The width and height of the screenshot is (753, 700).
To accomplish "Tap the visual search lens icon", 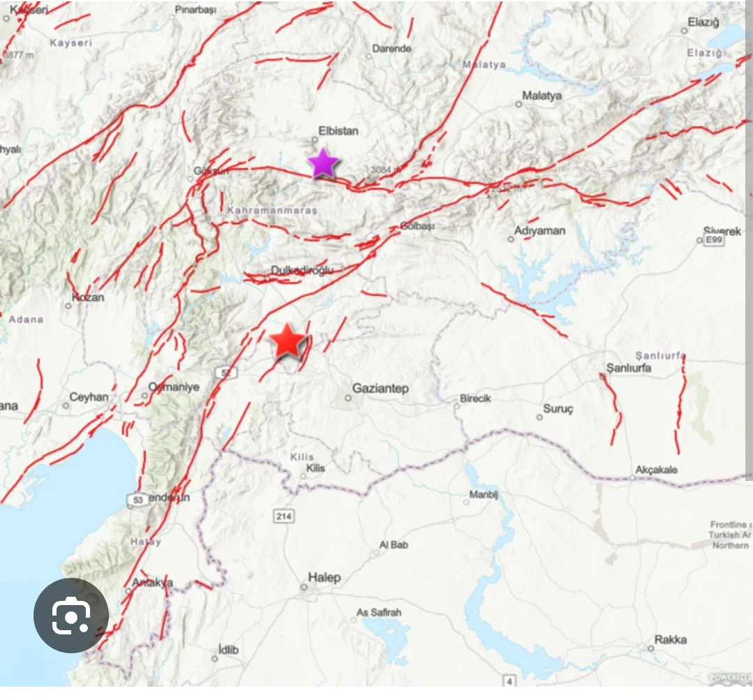I will pyautogui.click(x=71, y=616).
